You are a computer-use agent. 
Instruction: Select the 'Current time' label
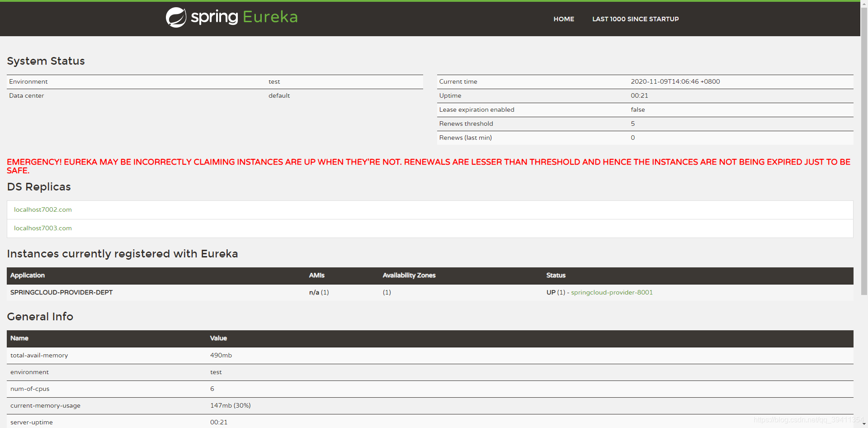tap(458, 82)
